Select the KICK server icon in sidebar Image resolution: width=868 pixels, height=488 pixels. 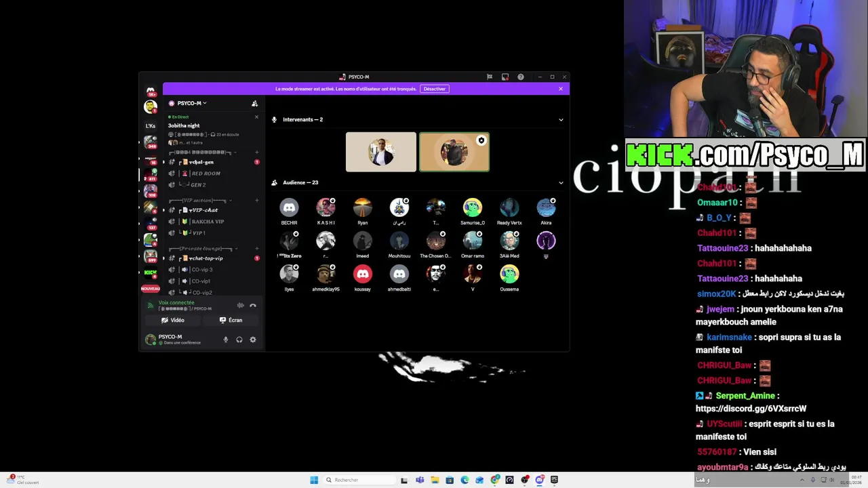click(151, 272)
